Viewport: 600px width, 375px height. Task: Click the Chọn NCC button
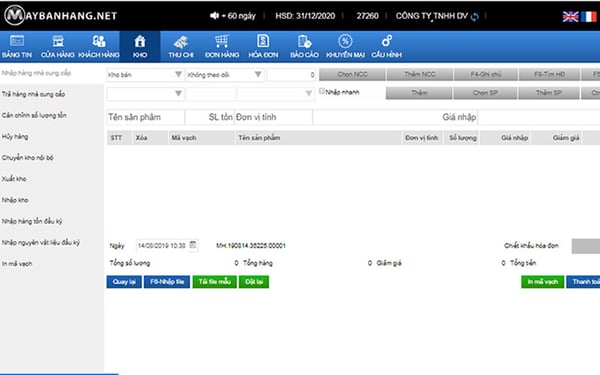352,74
